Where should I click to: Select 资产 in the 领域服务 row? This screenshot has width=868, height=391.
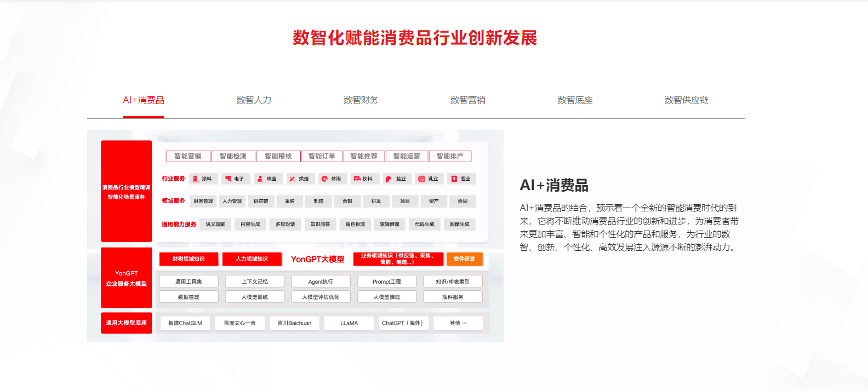[x=434, y=202]
